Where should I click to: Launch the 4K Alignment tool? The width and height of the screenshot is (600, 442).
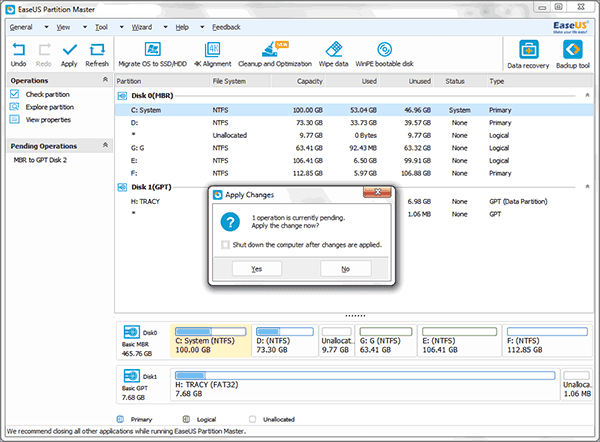212,49
